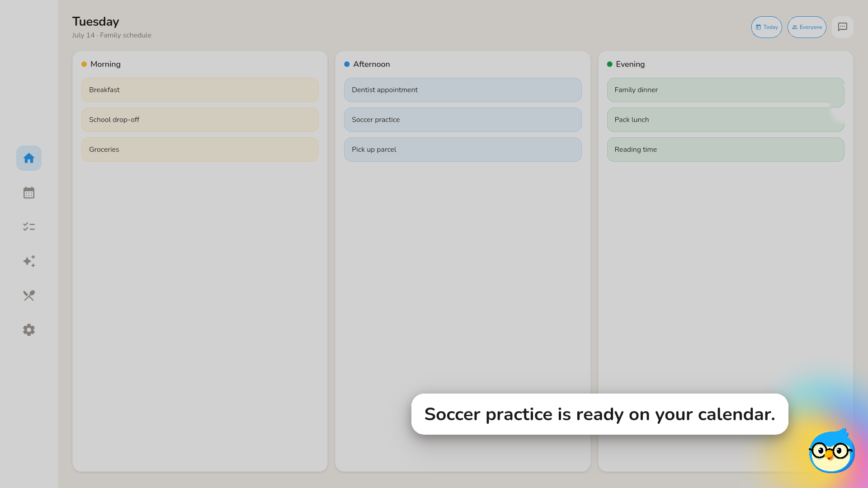Open the chat message icon at top right

click(x=843, y=27)
